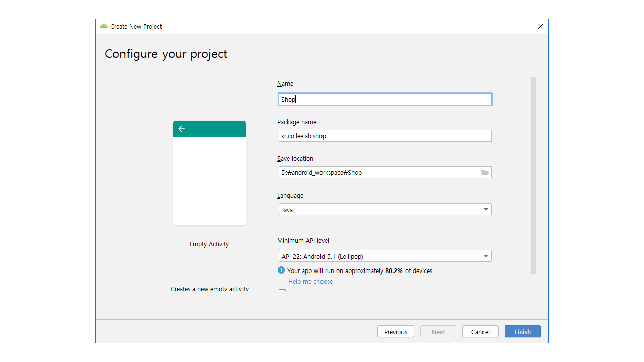This screenshot has height=362, width=644.
Task: Toggle the partially visible checkbox below Help me choose
Action: coord(282,291)
